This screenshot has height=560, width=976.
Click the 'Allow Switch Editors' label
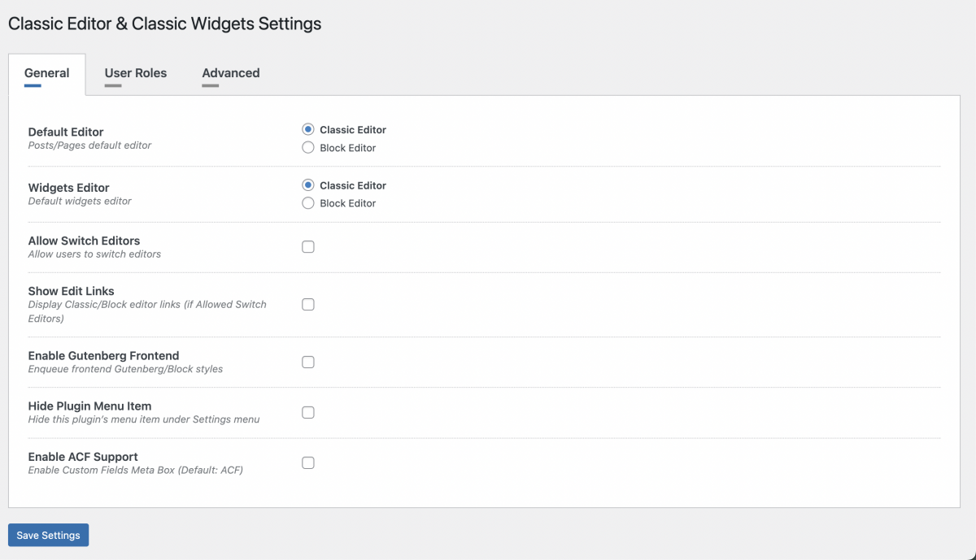point(84,241)
